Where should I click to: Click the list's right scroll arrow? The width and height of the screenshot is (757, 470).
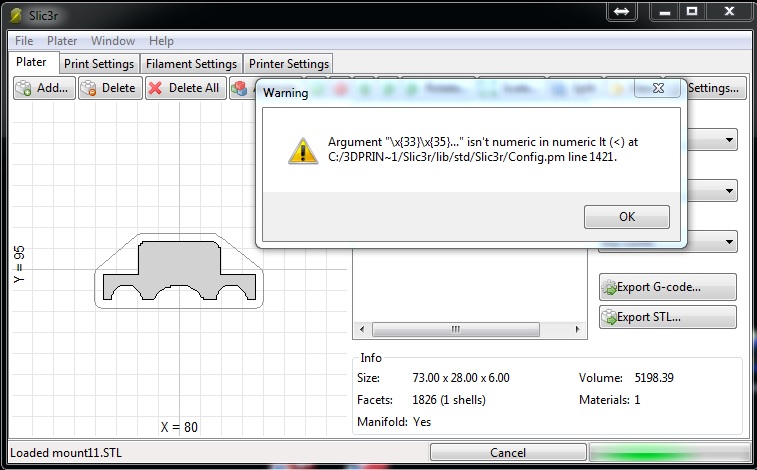(x=577, y=330)
